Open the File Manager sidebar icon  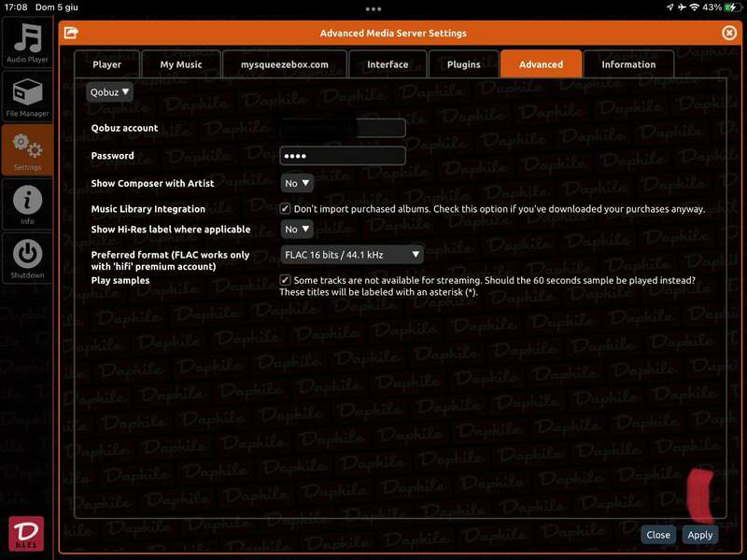click(27, 96)
